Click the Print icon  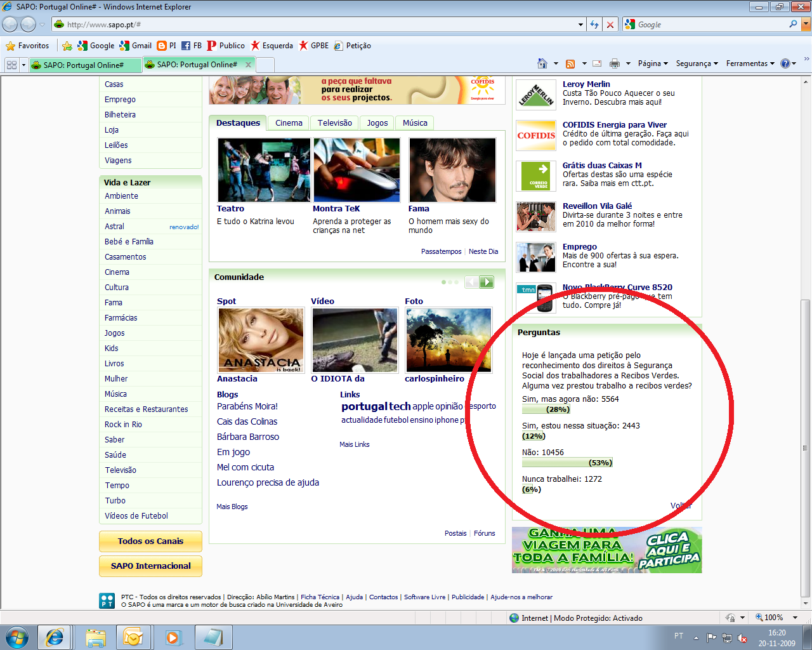click(615, 63)
